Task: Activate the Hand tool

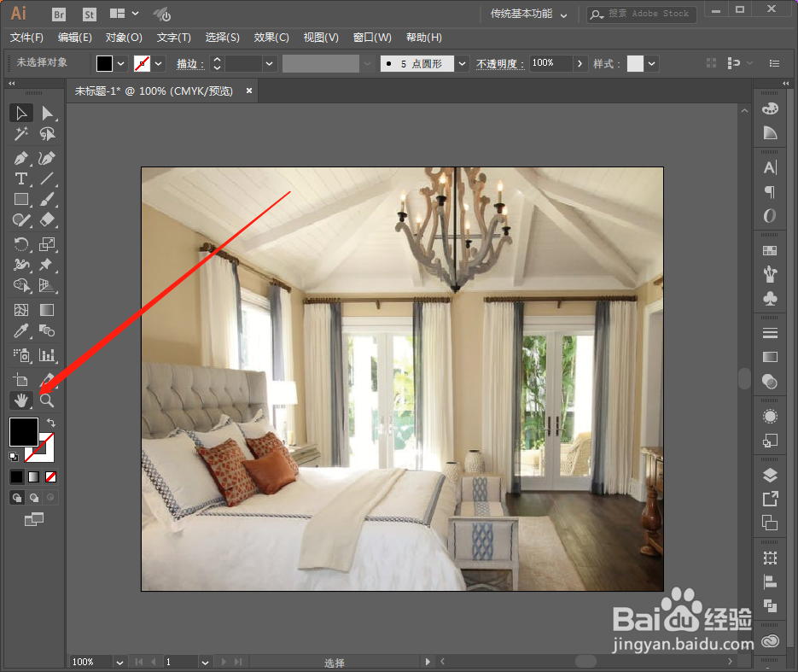Action: tap(21, 400)
